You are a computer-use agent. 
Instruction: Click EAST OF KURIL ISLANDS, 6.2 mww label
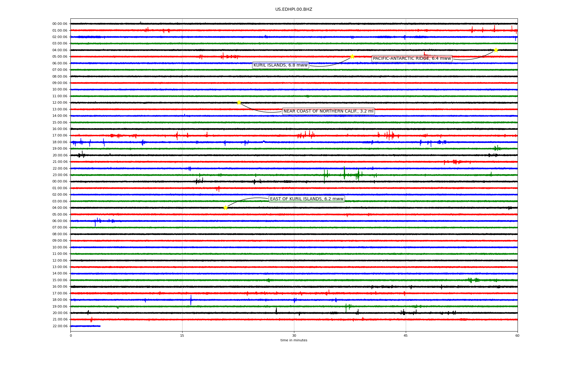(307, 199)
